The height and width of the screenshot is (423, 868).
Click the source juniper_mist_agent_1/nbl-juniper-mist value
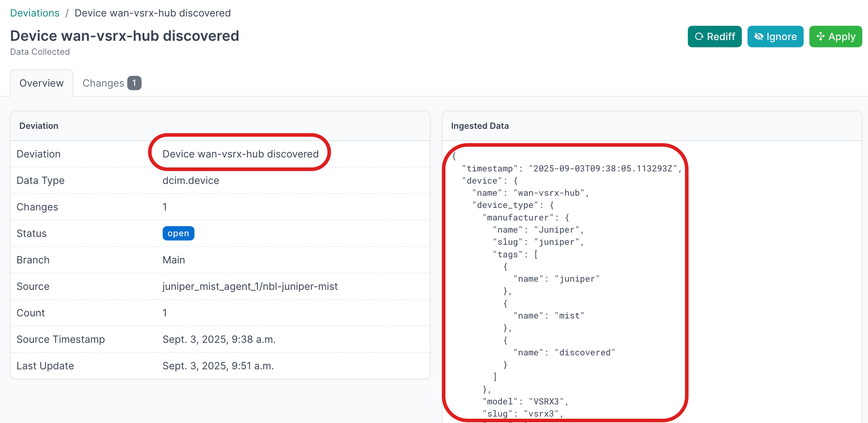tap(250, 286)
